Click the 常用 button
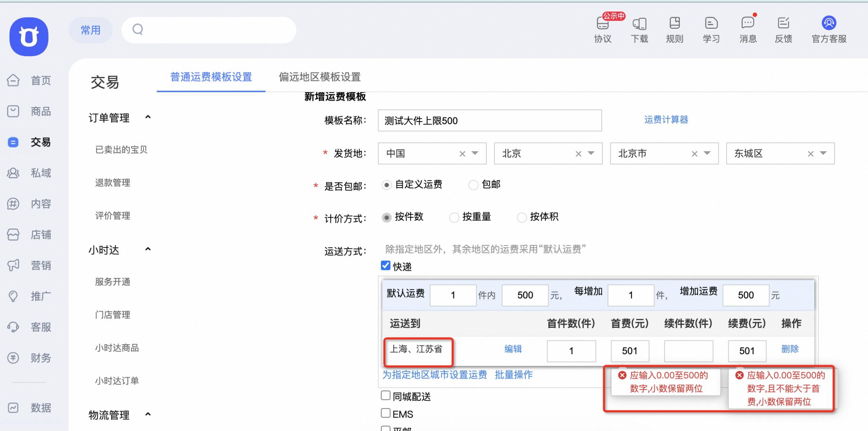Image resolution: width=868 pixels, height=431 pixels. [90, 30]
